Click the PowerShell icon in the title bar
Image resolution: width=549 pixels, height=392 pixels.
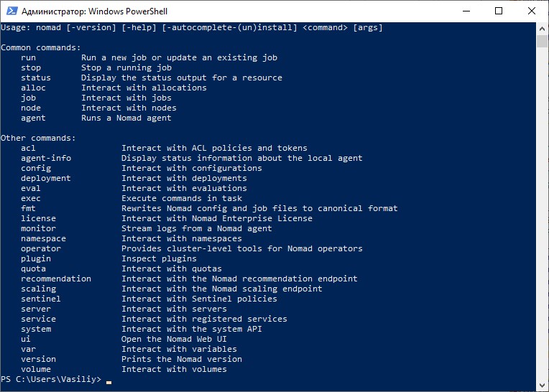tap(11, 11)
